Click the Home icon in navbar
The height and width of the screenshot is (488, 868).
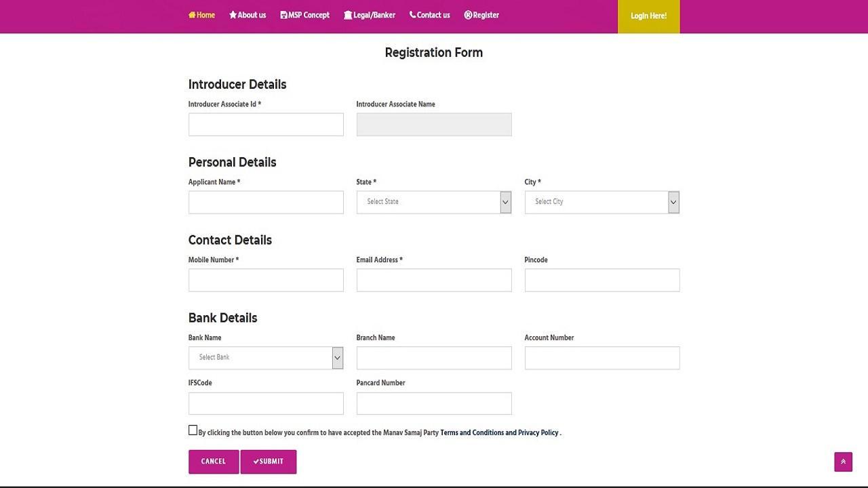pos(192,15)
